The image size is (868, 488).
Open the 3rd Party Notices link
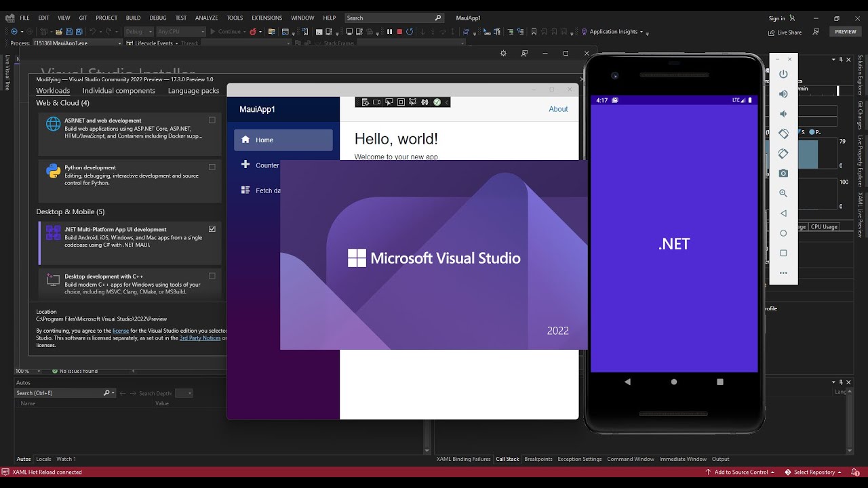tap(200, 338)
